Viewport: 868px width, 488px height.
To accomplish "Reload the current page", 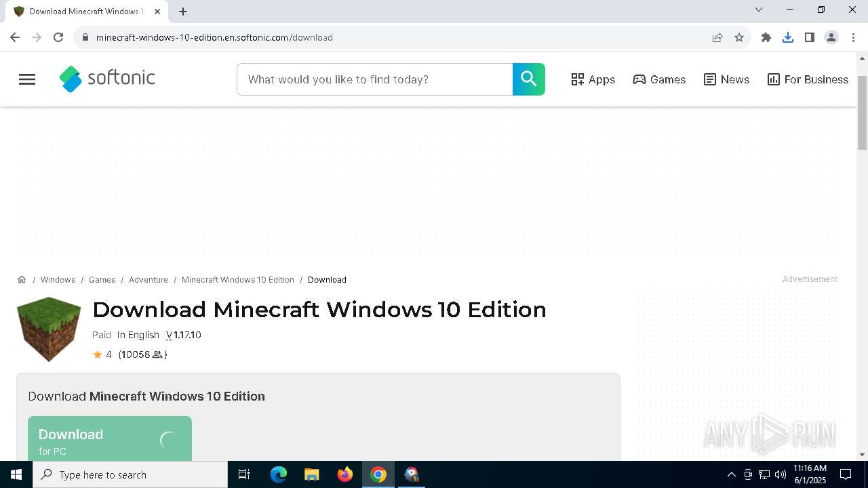I will tap(58, 37).
